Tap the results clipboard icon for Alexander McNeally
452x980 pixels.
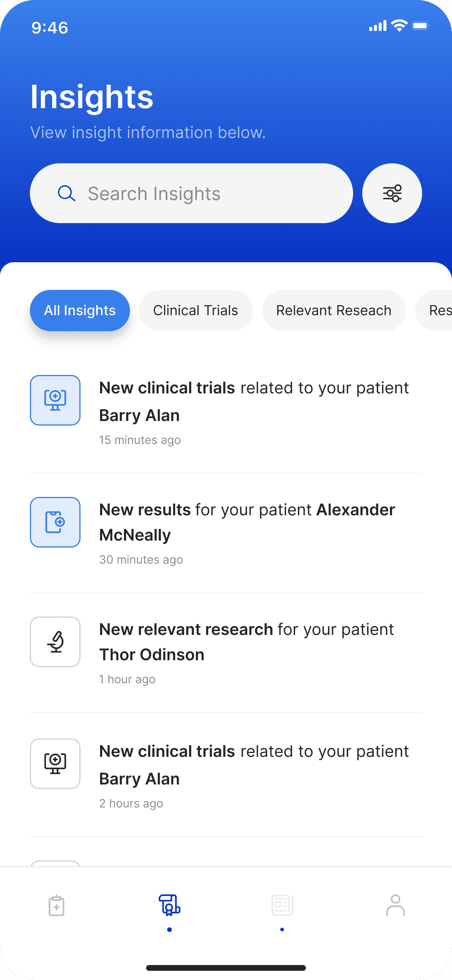pyautogui.click(x=55, y=522)
